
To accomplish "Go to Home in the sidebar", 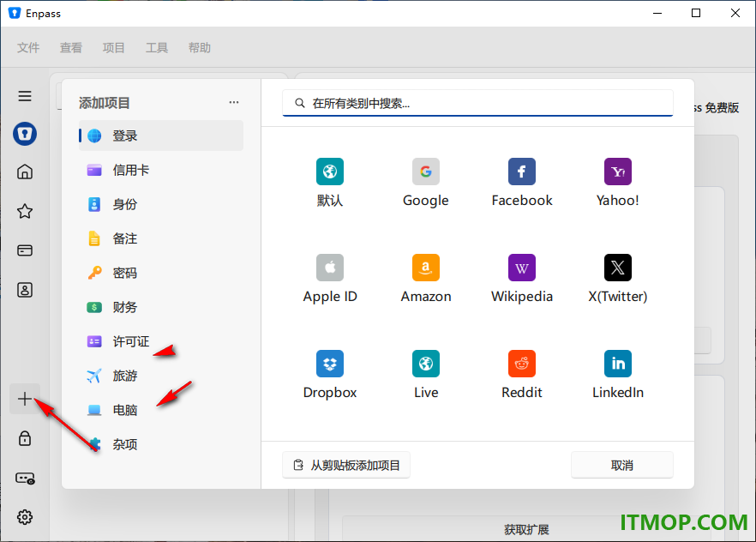I will pos(25,172).
